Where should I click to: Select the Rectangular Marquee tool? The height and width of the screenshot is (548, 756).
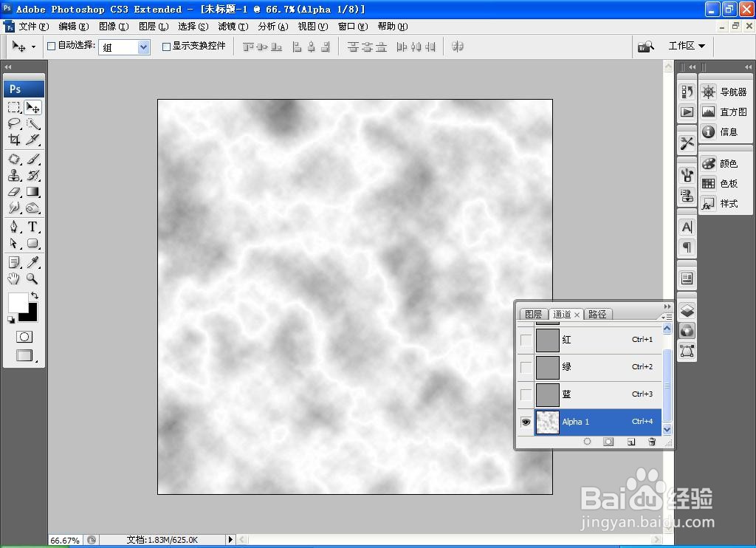coord(15,107)
